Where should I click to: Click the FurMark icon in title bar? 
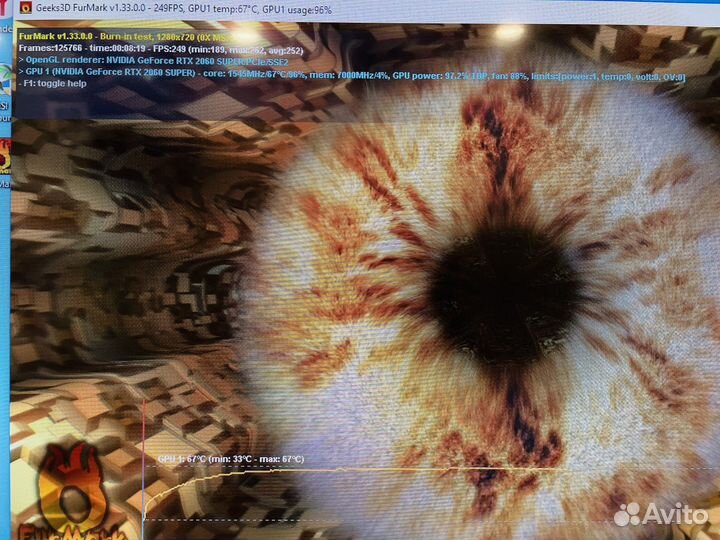click(26, 7)
